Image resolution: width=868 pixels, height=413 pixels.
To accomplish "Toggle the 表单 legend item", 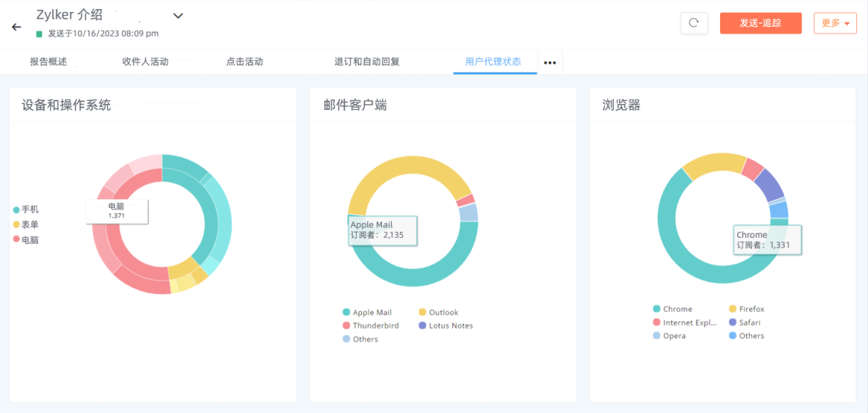I will (26, 225).
